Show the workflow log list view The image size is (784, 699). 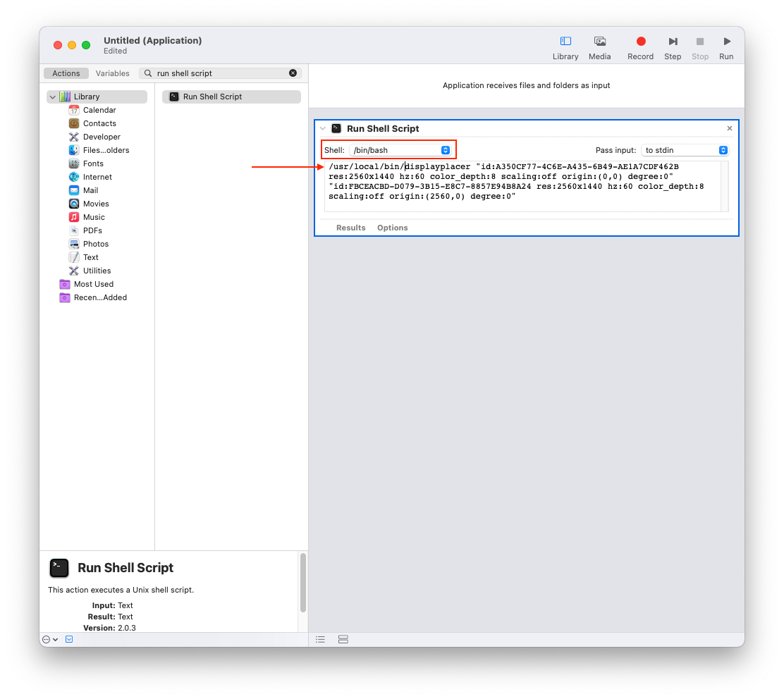pos(321,640)
